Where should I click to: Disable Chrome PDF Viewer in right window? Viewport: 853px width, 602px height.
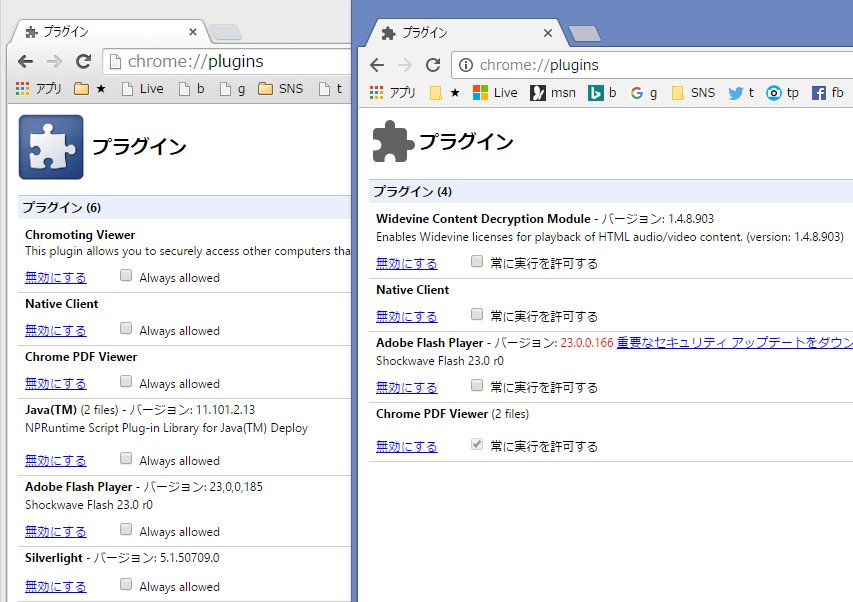[x=406, y=446]
